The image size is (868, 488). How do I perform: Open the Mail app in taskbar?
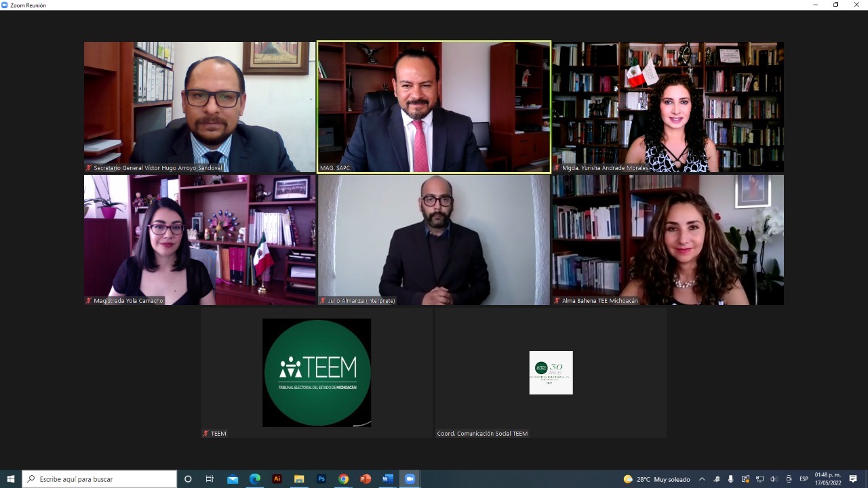point(233,479)
